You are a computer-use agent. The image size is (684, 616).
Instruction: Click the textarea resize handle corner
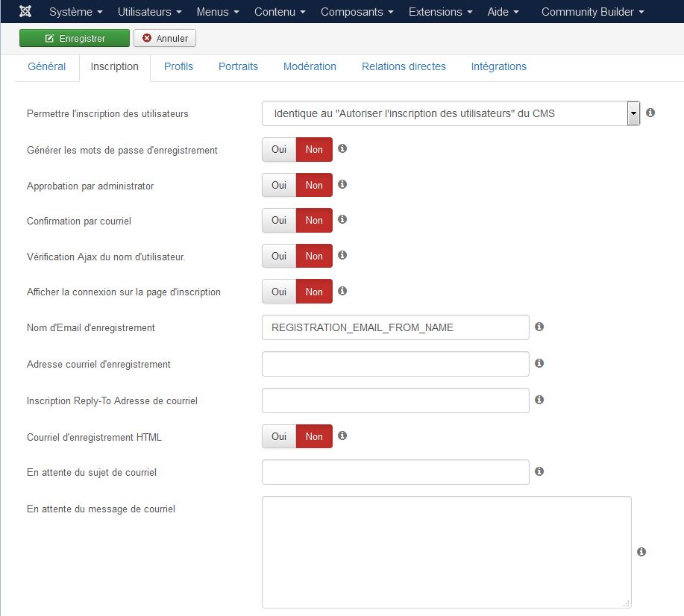pos(627,604)
